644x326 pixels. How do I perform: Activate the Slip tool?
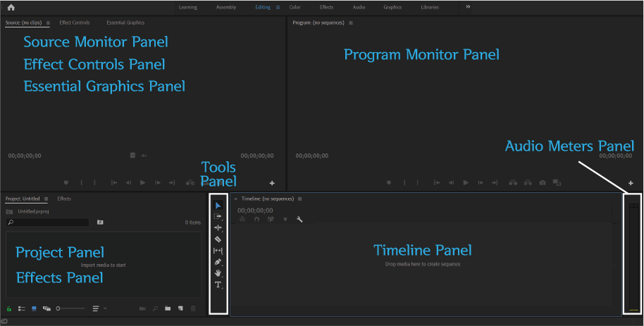click(x=218, y=251)
